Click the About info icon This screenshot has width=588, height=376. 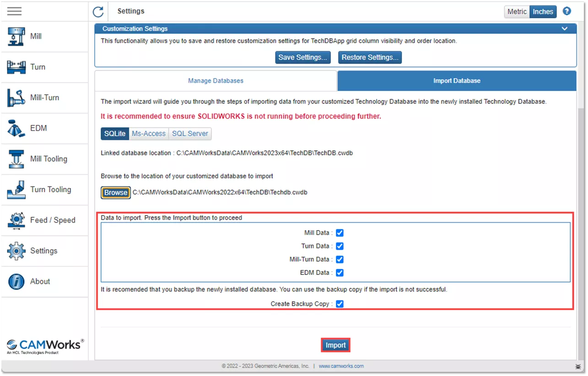(x=16, y=281)
